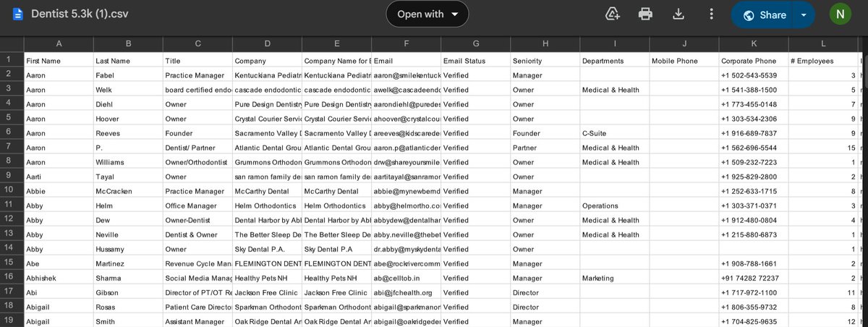Click the Departments header cell
Screen dimensions: 868x327
(614, 61)
